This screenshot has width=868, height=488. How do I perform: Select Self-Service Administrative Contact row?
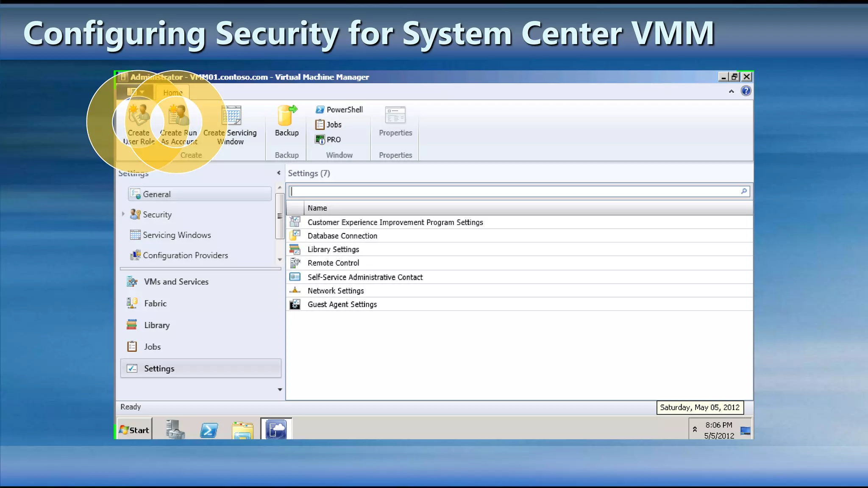520,277
